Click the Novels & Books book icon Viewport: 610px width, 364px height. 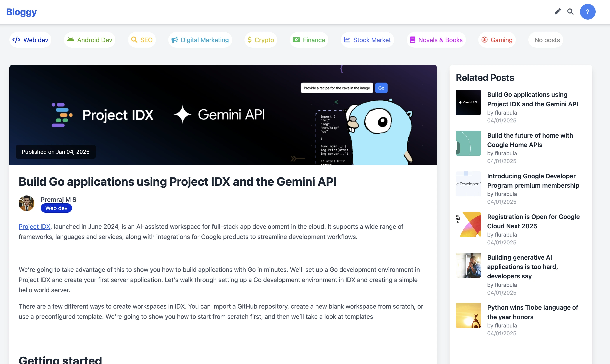413,40
